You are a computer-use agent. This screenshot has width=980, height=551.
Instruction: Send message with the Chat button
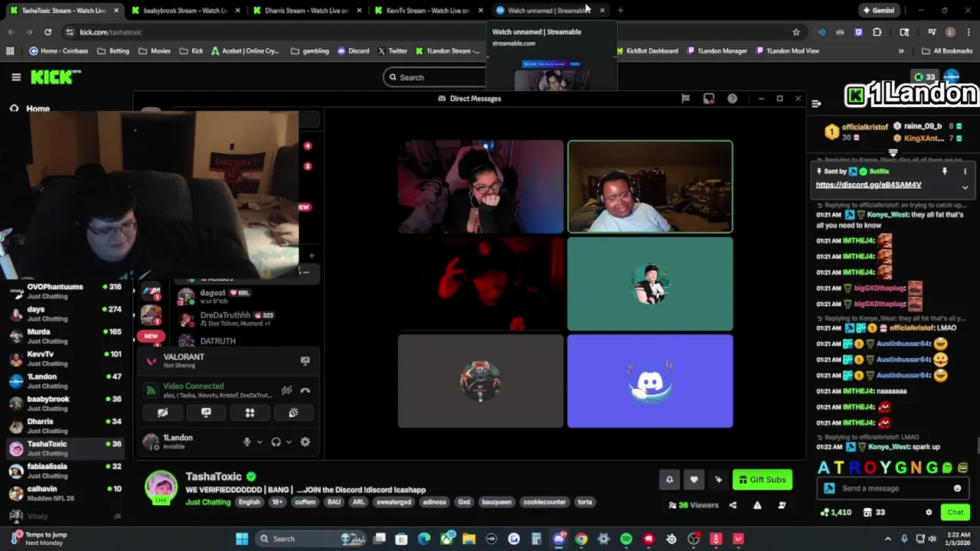955,512
